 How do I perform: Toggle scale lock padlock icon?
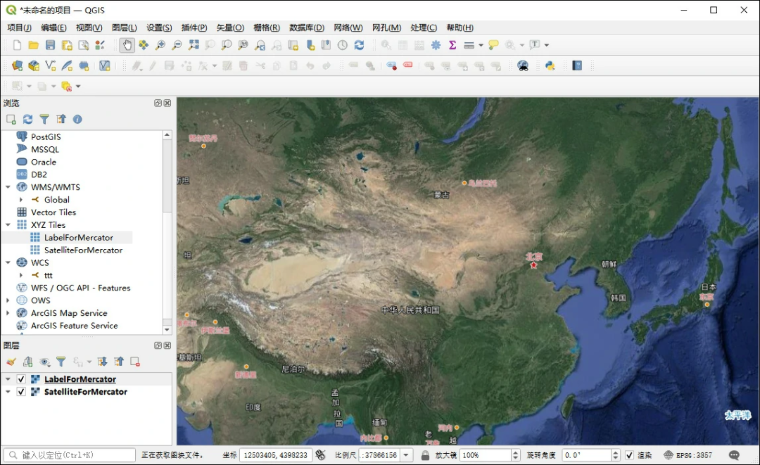pos(425,455)
